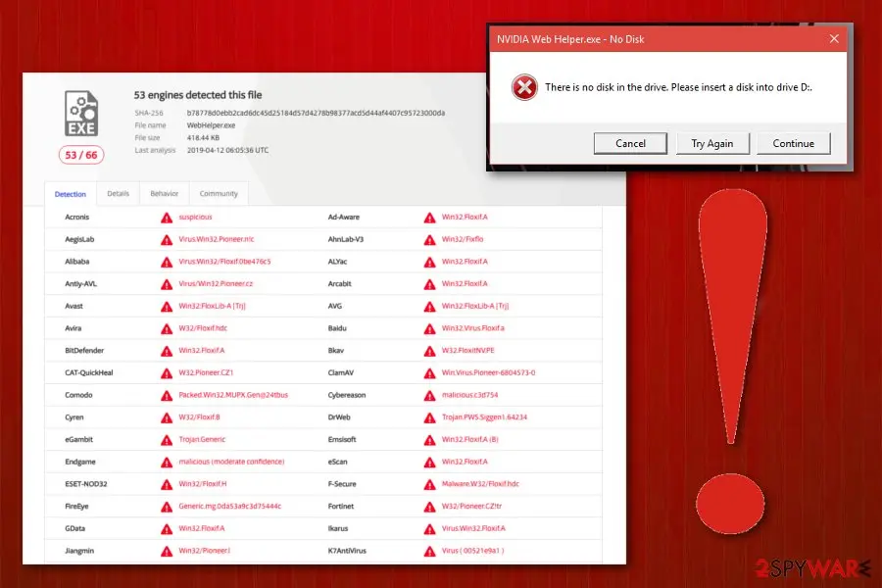Click Cybereason result malicious.c3d754
882x588 pixels.
(469, 395)
